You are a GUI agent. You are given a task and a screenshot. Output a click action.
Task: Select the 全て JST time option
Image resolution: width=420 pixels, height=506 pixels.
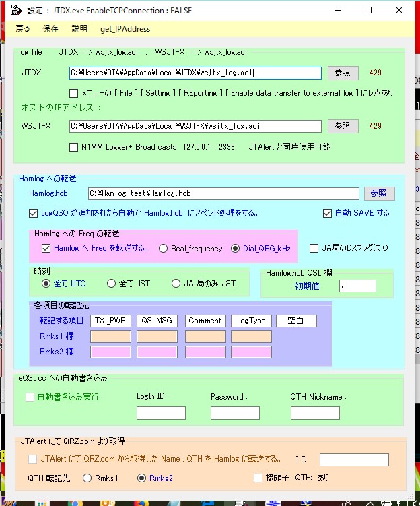pos(111,284)
